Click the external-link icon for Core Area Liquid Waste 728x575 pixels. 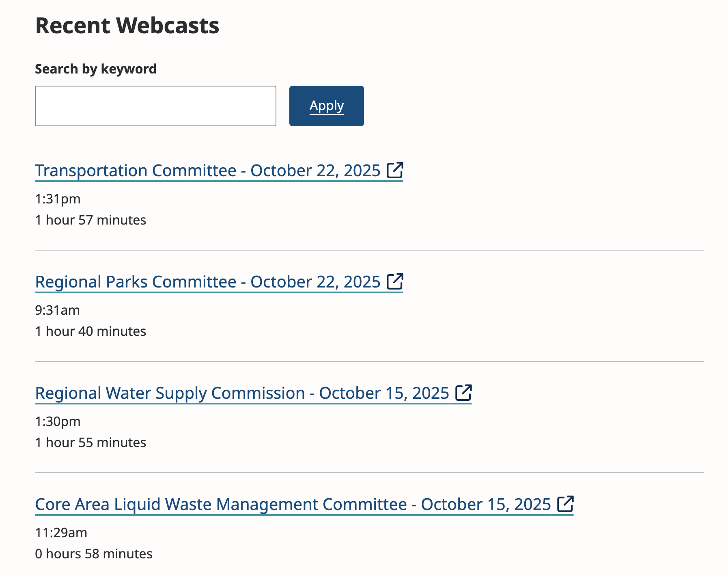click(566, 504)
